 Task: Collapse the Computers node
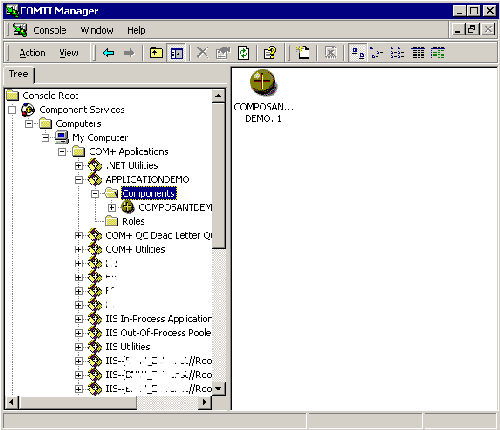[29, 124]
